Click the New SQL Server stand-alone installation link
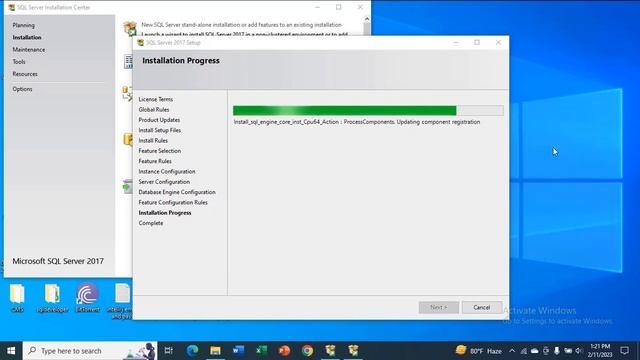This screenshot has width=640, height=360. pyautogui.click(x=242, y=25)
